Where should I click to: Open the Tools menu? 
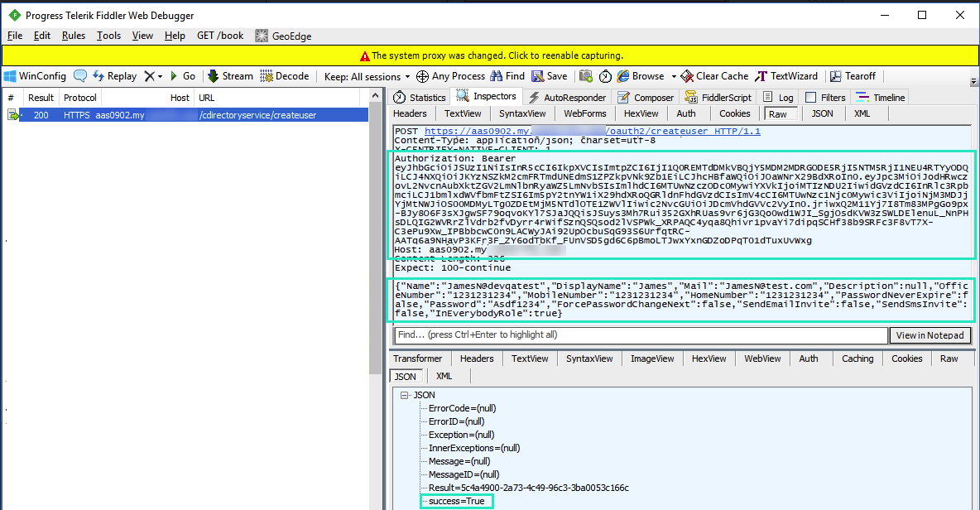point(108,36)
